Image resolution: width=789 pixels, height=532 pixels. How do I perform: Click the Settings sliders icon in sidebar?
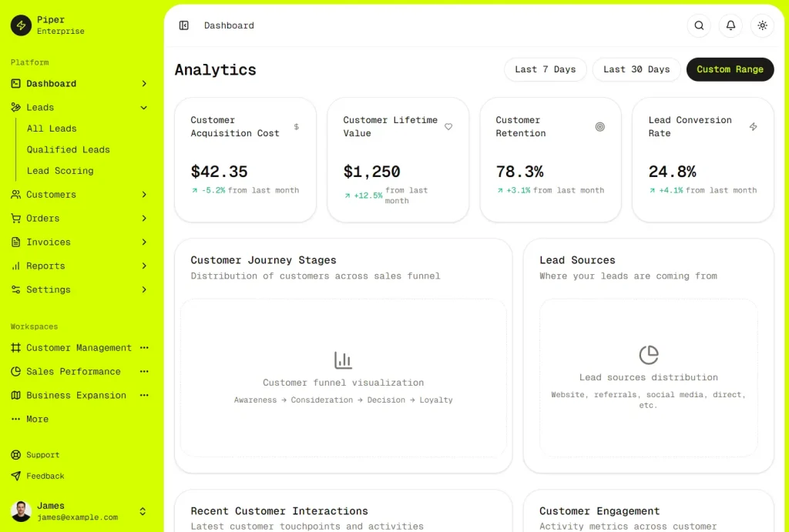click(15, 289)
